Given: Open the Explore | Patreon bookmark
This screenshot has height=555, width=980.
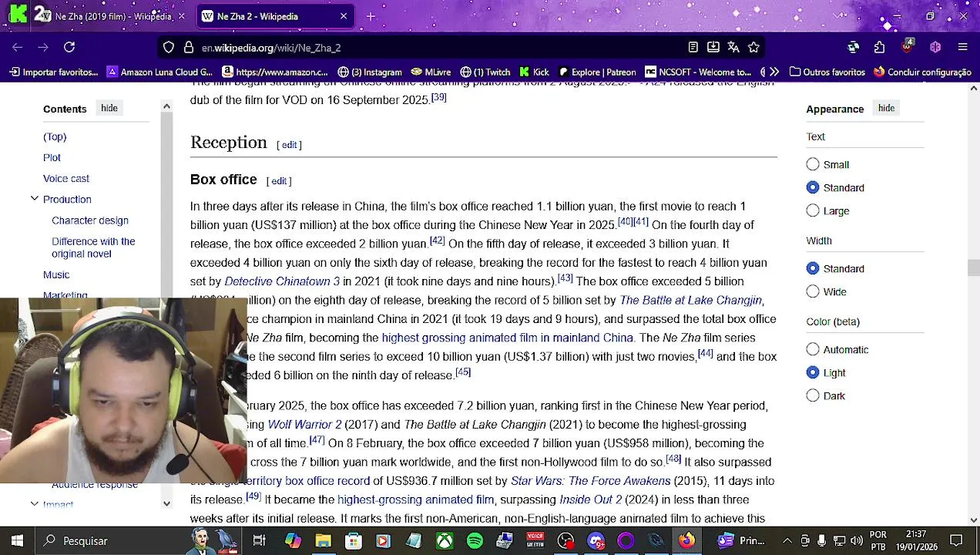Looking at the screenshot, I should point(597,72).
